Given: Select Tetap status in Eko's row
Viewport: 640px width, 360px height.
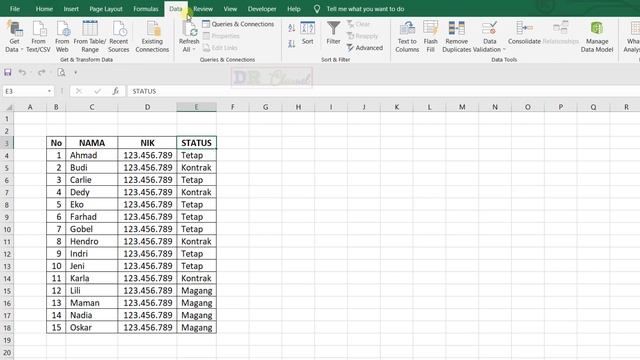Looking at the screenshot, I should click(196, 204).
